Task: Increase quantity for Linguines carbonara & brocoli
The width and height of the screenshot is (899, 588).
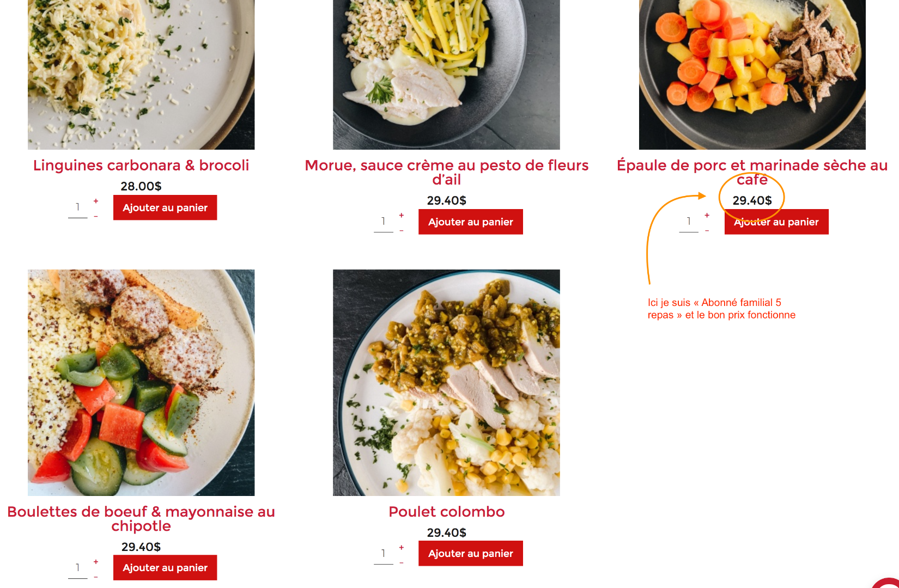Action: [96, 201]
